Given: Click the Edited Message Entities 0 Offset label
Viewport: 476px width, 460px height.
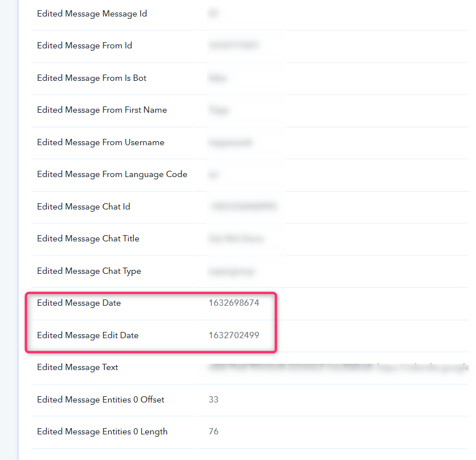Looking at the screenshot, I should coord(100,400).
